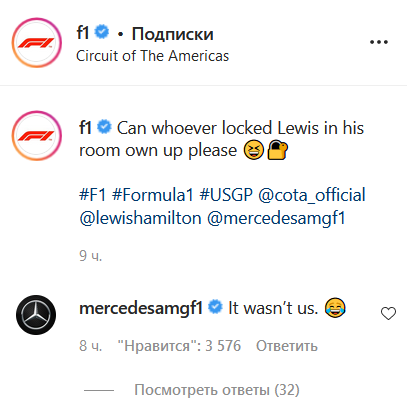407x417 pixels.
Task: Open Circuit of The Americas location
Action: pos(153,56)
